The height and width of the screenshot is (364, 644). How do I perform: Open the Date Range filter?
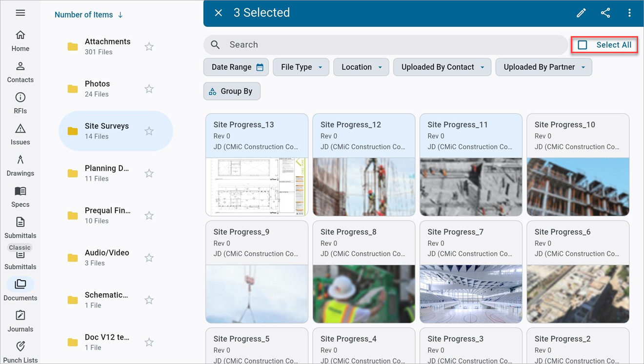coord(236,67)
